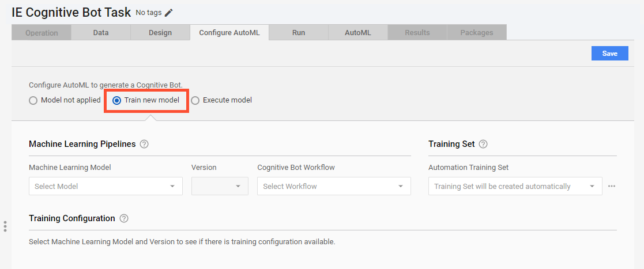Click the blue Save button
The image size is (644, 269).
[609, 54]
